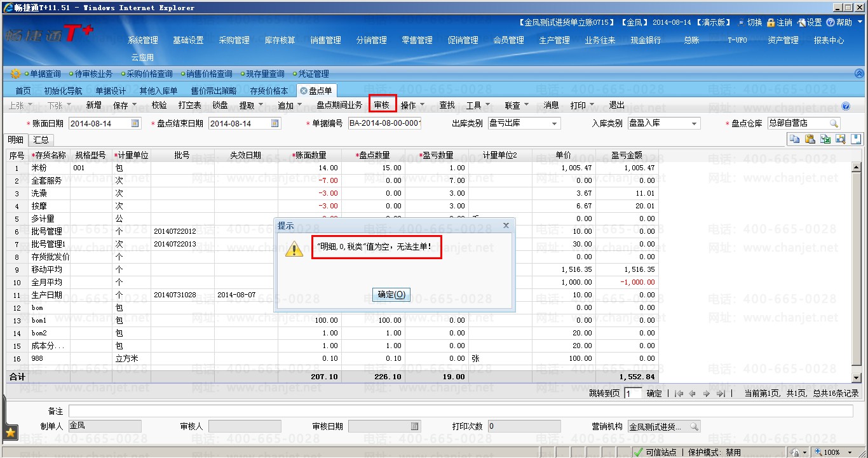The image size is (868, 458).
Task: Click the find-in-grid magnifier icon above the table
Action: click(841, 139)
